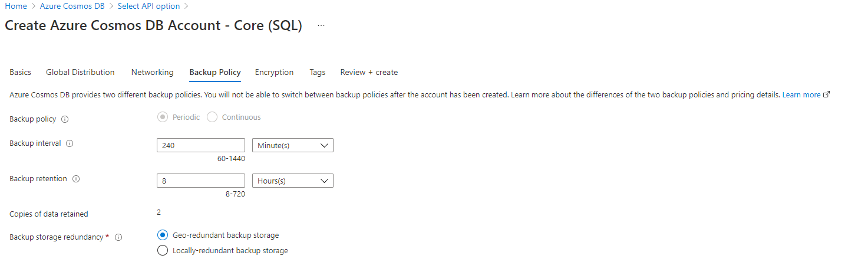Click the Copies of data retained value 2
The width and height of the screenshot is (868, 265).
pos(159,212)
